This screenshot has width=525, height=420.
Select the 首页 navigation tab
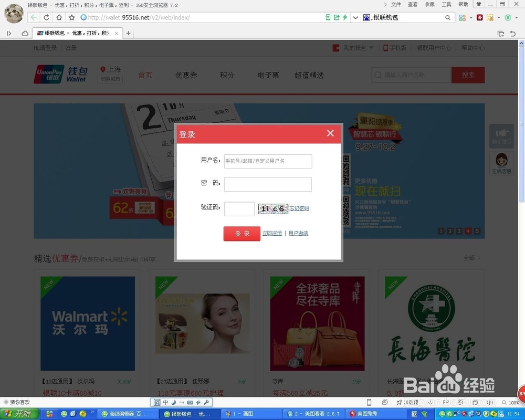(x=145, y=75)
